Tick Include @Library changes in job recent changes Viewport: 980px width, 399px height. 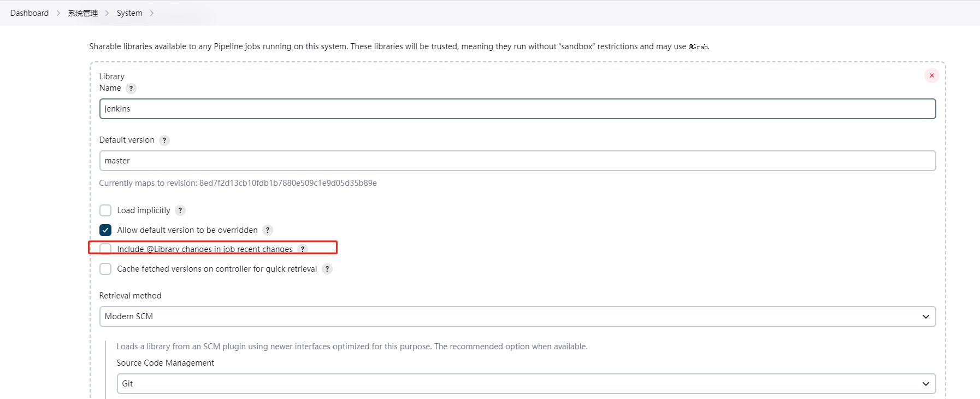(105, 249)
